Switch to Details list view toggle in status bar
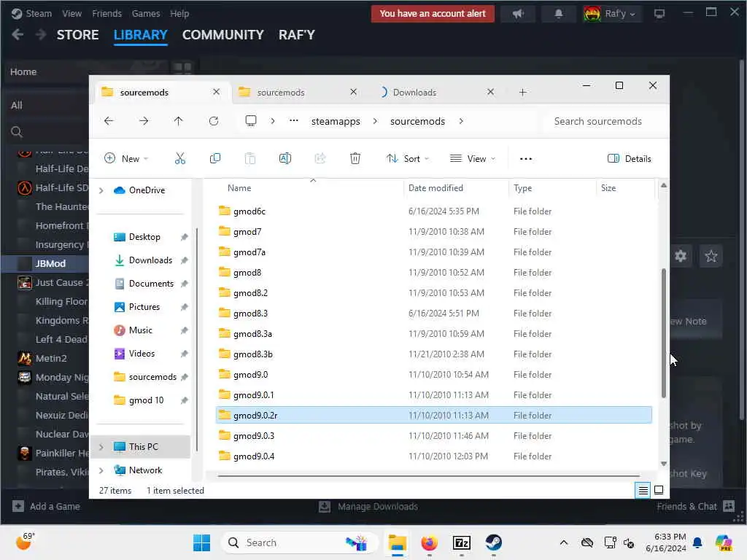 (643, 491)
